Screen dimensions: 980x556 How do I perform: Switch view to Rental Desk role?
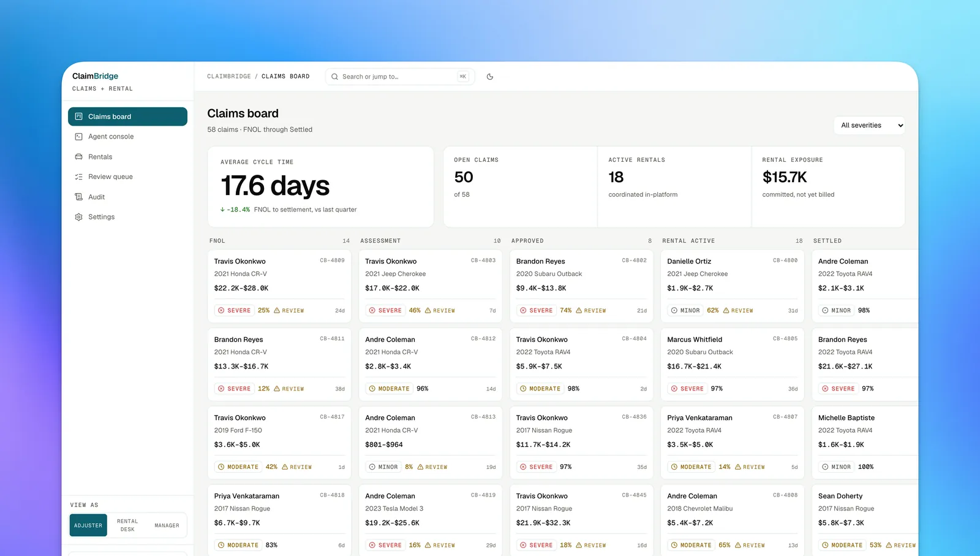click(127, 525)
